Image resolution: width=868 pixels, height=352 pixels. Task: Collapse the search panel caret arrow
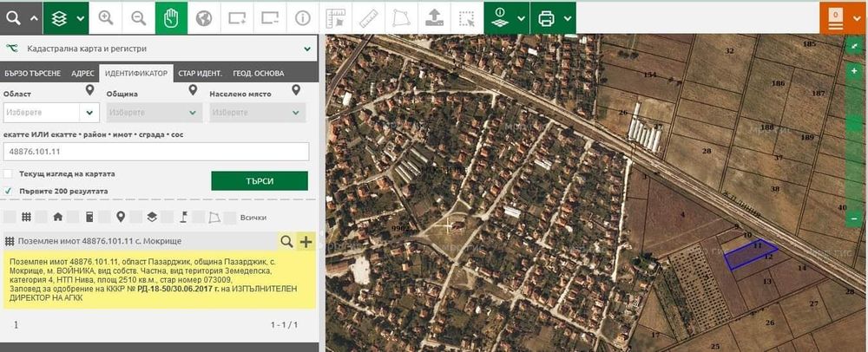(35, 18)
